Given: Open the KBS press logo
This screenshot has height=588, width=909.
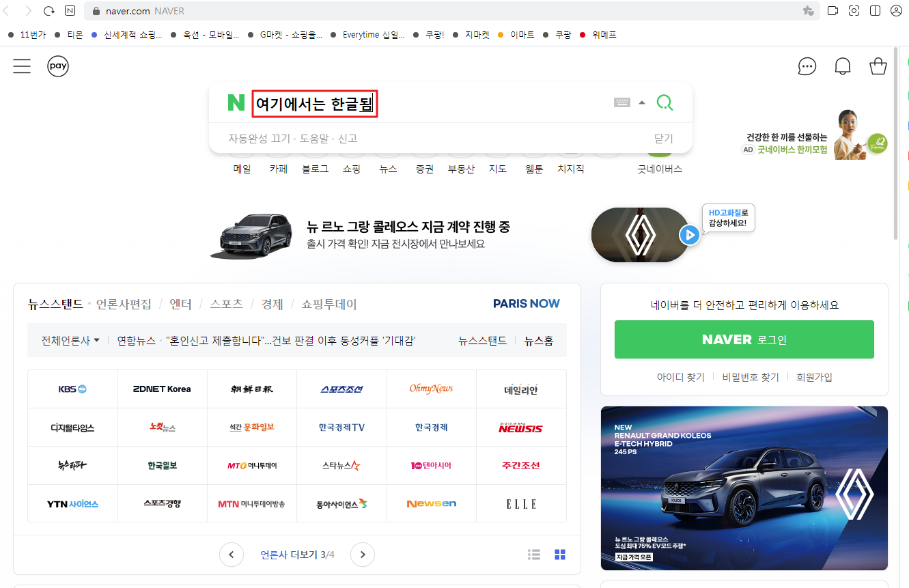Looking at the screenshot, I should [72, 389].
